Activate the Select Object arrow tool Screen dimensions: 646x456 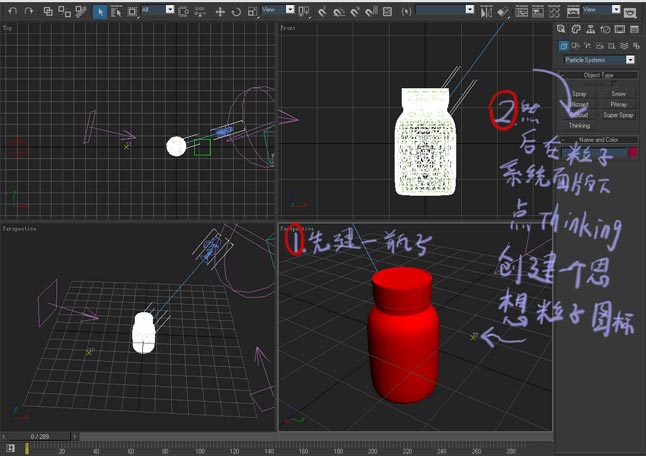[100, 12]
